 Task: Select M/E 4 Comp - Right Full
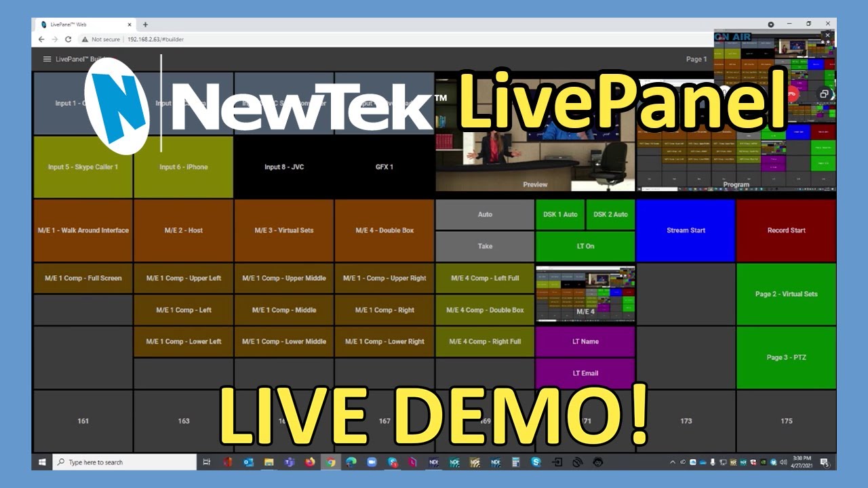pyautogui.click(x=485, y=342)
